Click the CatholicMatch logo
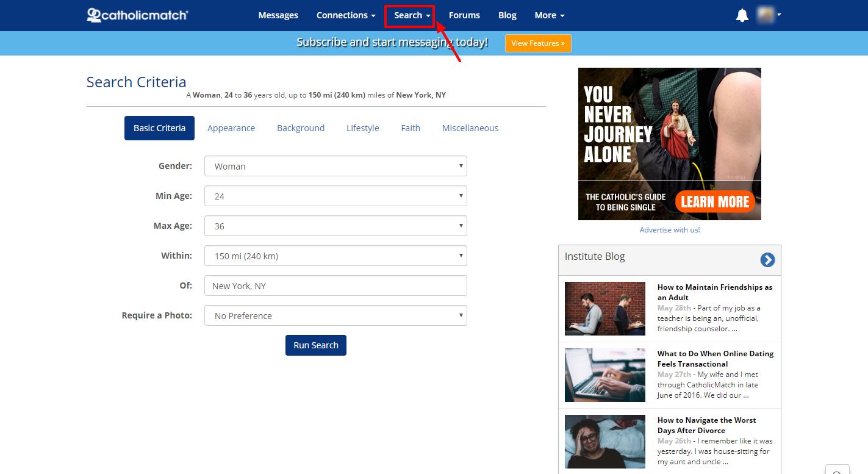 click(137, 15)
